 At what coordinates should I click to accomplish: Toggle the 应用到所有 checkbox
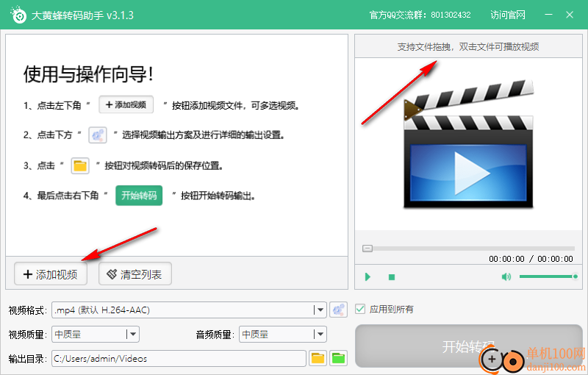click(360, 309)
